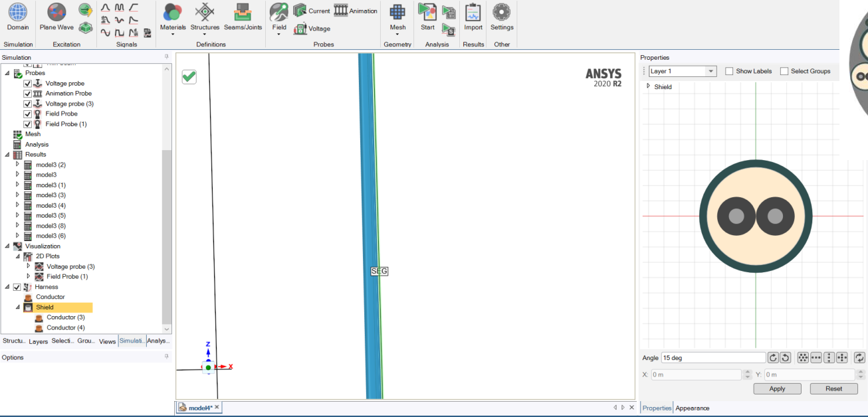Open Settings in the ribbon
The width and height of the screenshot is (868, 417).
point(502,17)
